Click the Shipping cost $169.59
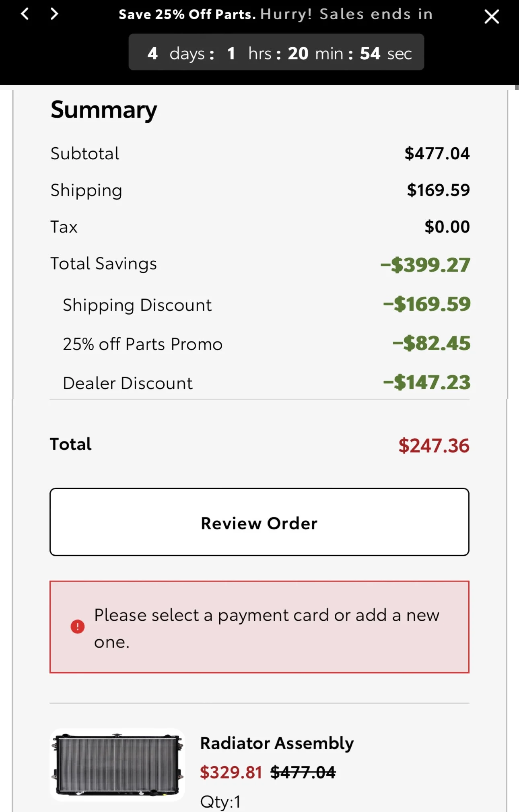 point(438,190)
